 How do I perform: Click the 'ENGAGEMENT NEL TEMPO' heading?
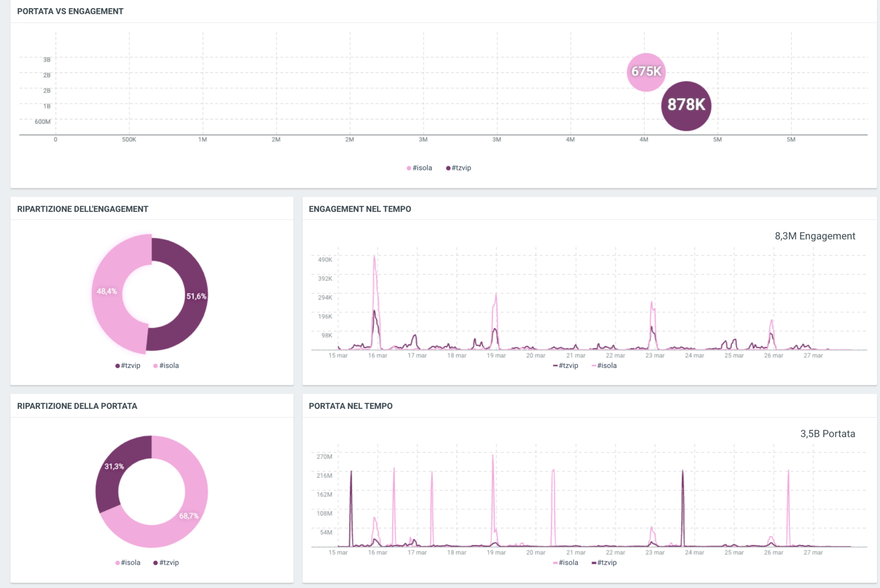(360, 209)
